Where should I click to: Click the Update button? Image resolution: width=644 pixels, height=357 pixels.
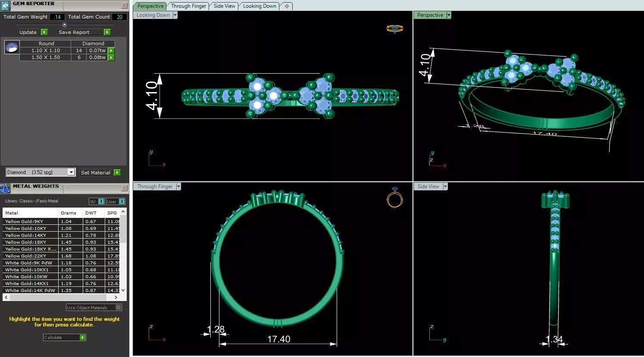tap(28, 32)
